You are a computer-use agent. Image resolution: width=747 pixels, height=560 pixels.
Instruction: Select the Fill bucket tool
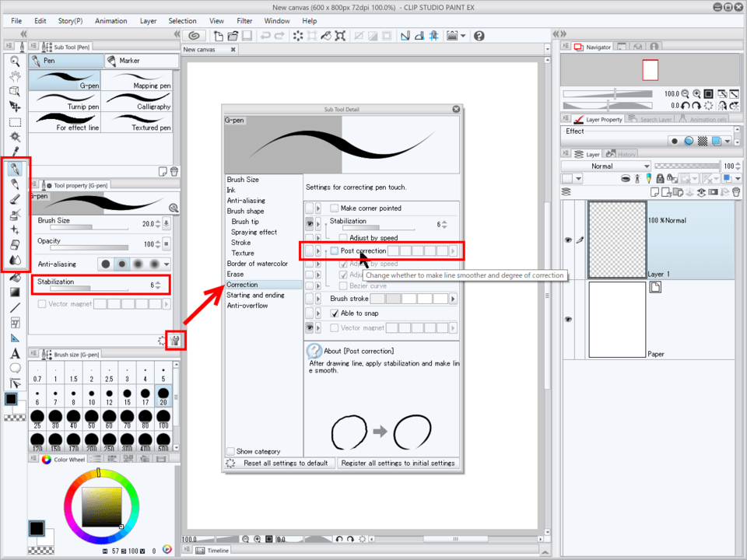(x=16, y=277)
